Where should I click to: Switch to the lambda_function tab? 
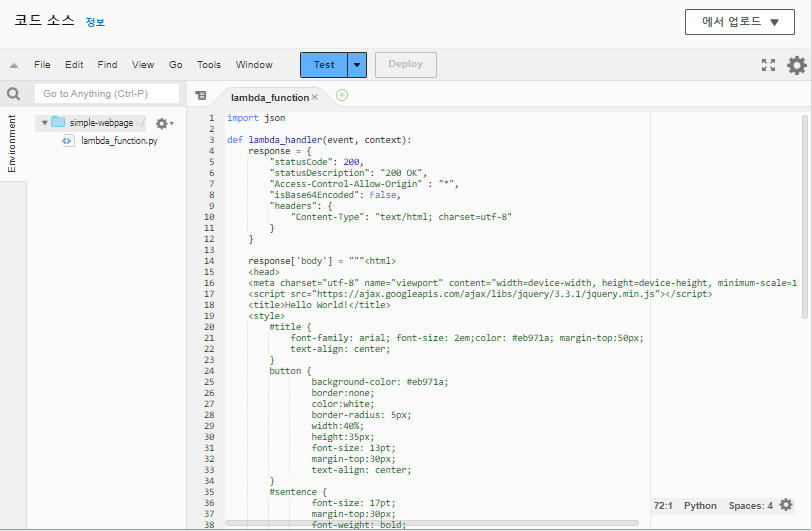pyautogui.click(x=270, y=97)
